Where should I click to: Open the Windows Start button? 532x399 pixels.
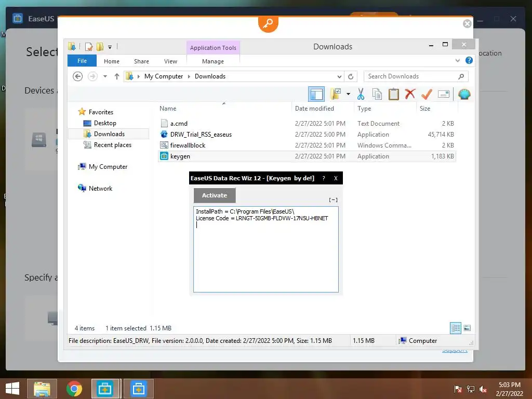tap(12, 389)
